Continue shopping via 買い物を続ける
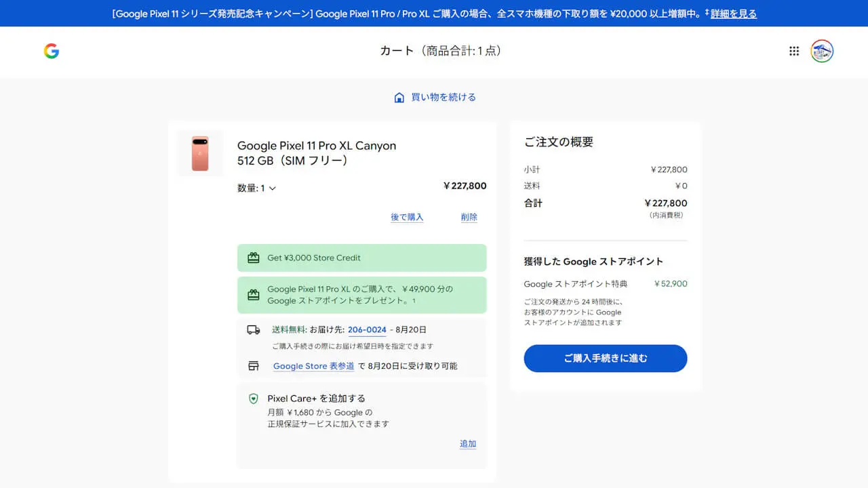 pos(443,98)
